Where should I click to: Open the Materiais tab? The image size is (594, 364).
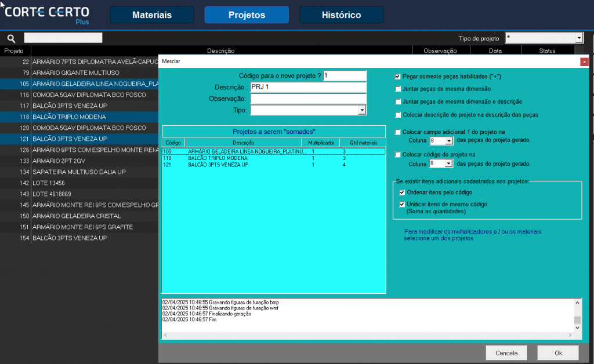[152, 14]
